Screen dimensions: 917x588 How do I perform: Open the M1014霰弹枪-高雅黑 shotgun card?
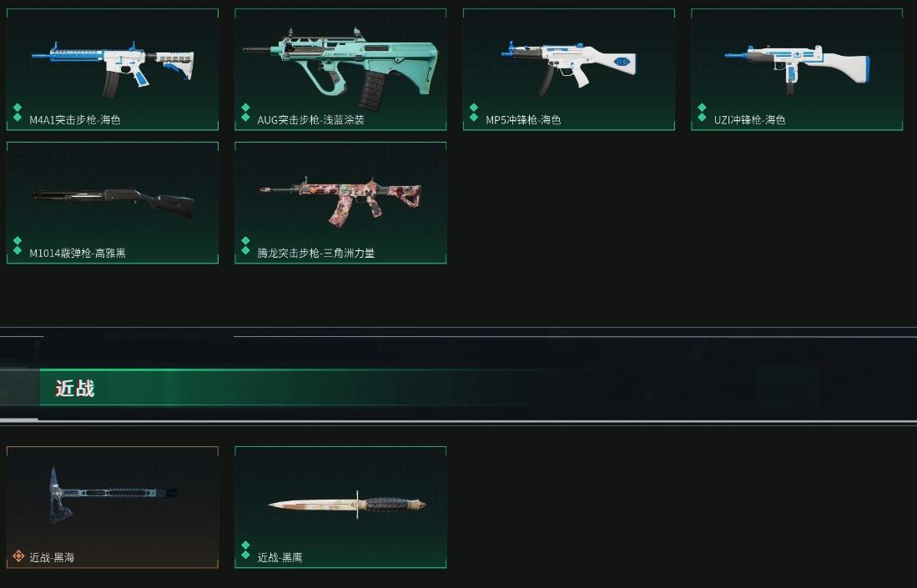coord(113,203)
